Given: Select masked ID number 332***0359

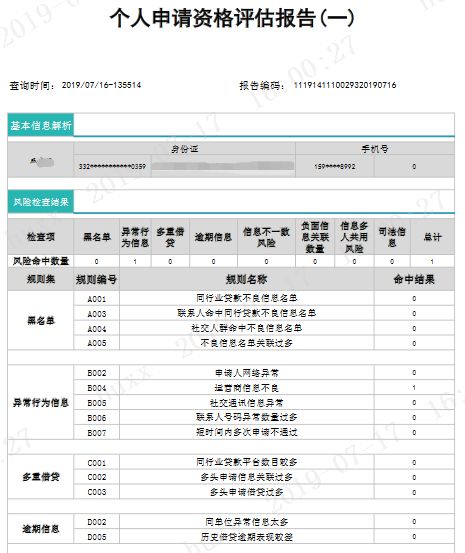Looking at the screenshot, I should tap(112, 166).
